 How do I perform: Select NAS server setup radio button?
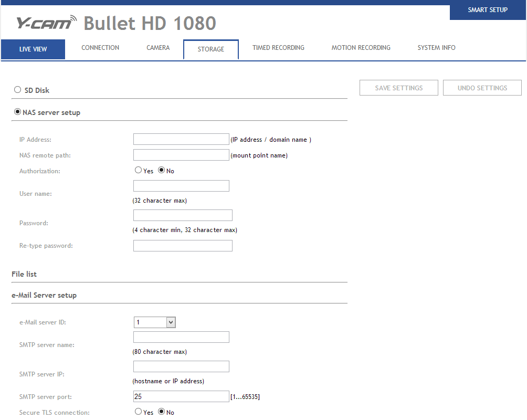(18, 112)
